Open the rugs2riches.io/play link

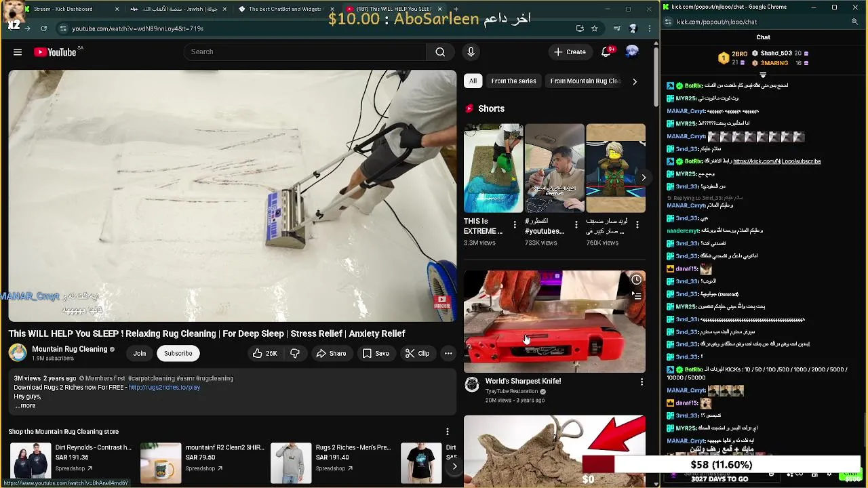(x=164, y=387)
